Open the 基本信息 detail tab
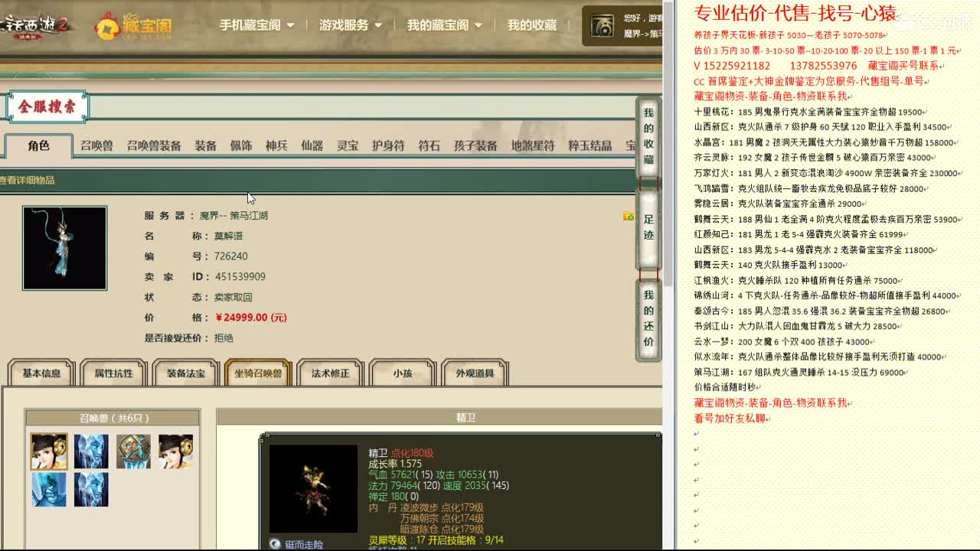 tap(41, 373)
